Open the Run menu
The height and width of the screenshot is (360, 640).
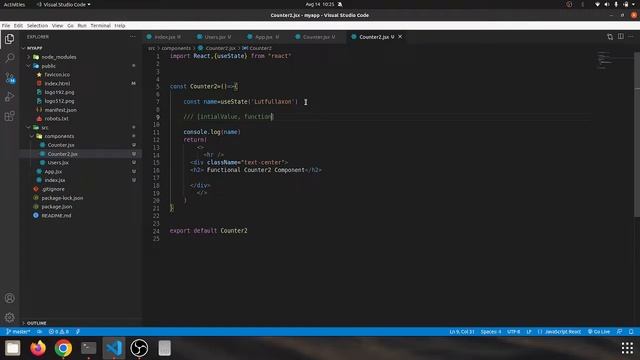tap(82, 25)
